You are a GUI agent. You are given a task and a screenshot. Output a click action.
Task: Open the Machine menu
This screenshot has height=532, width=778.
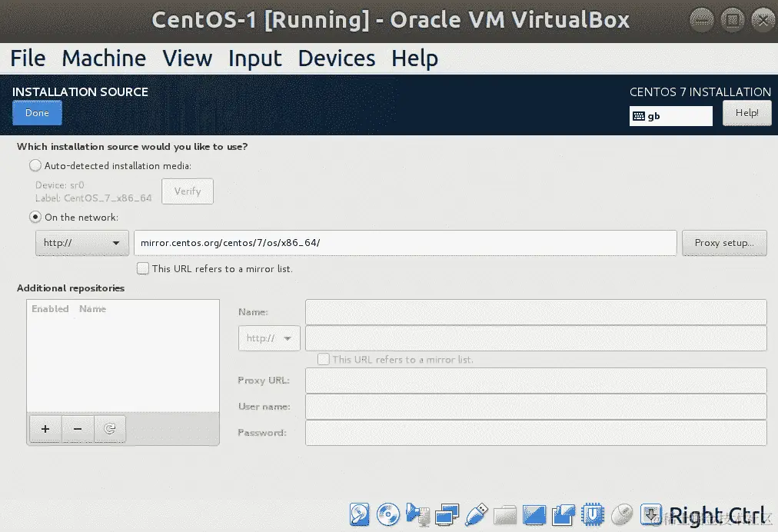click(104, 58)
